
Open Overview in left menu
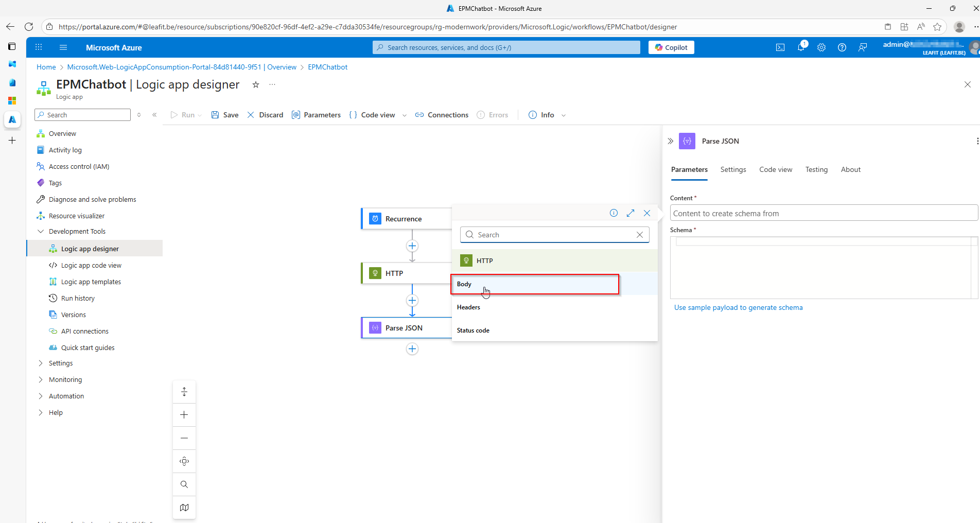pyautogui.click(x=62, y=133)
